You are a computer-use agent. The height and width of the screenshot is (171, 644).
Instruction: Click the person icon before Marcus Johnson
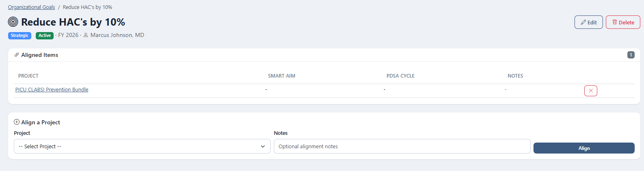[86, 35]
